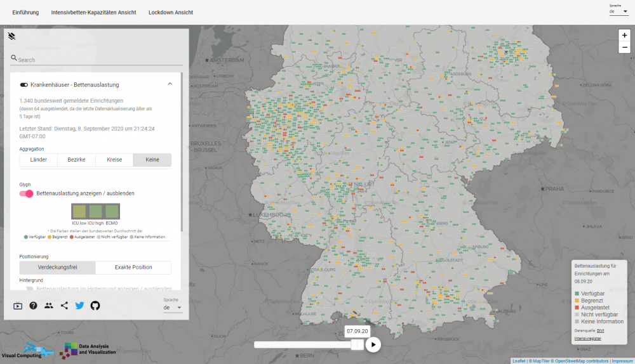Click the layers-off icon above search
Screen dimensions: 635x364
coord(12,37)
